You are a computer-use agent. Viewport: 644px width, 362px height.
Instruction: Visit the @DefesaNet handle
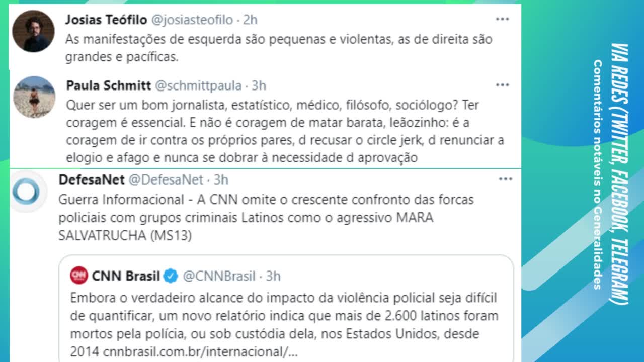tap(166, 179)
